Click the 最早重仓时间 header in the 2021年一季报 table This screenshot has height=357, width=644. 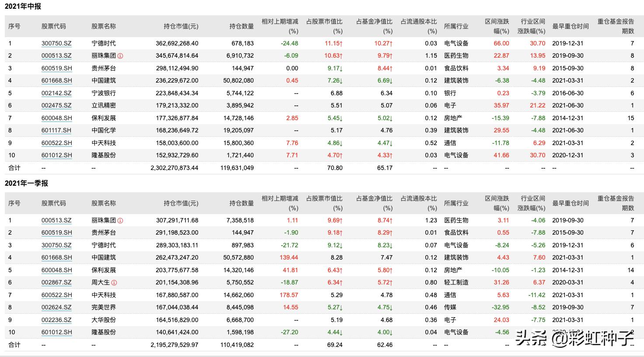click(x=571, y=203)
